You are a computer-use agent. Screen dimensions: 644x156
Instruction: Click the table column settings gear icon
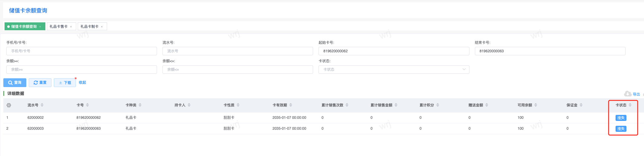point(9,105)
